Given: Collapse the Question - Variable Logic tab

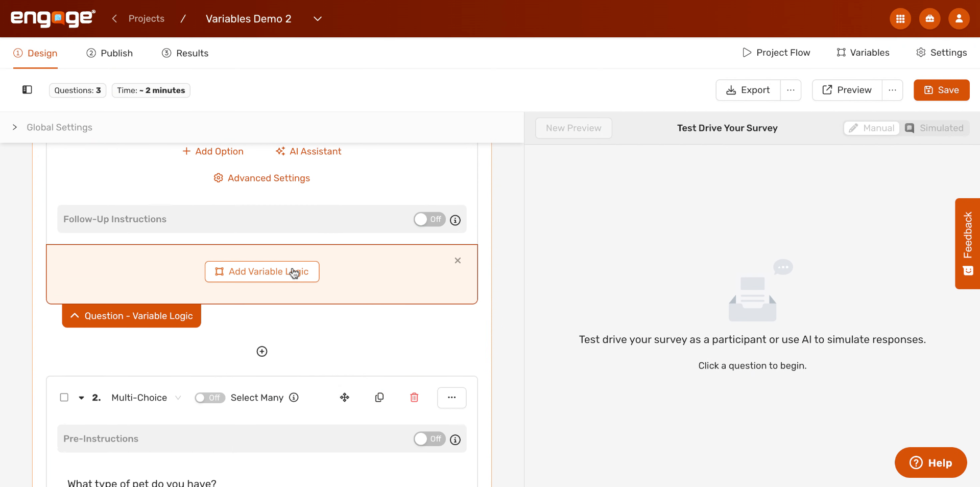Looking at the screenshot, I should (132, 316).
